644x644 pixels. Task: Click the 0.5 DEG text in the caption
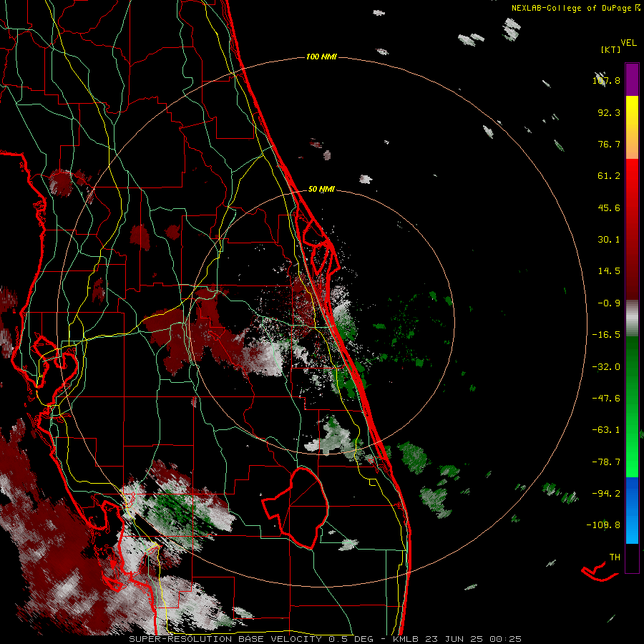click(x=351, y=639)
